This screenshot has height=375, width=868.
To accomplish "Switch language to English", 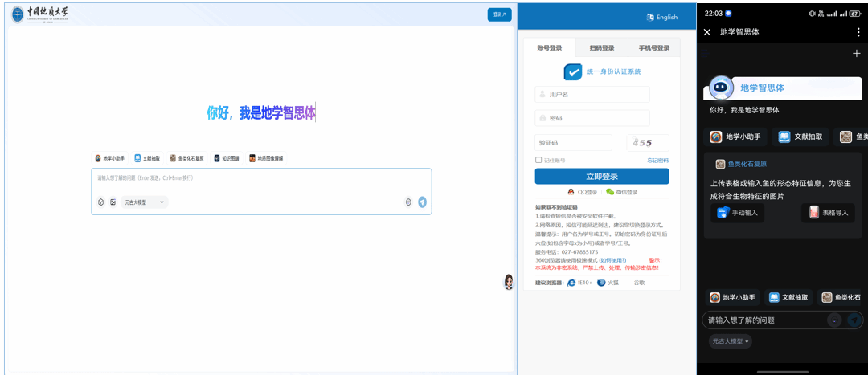I will 661,17.
